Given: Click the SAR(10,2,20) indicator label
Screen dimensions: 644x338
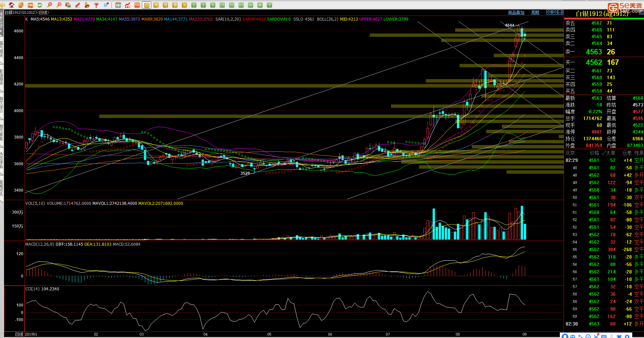Looking at the screenshot, I should 228,19.
